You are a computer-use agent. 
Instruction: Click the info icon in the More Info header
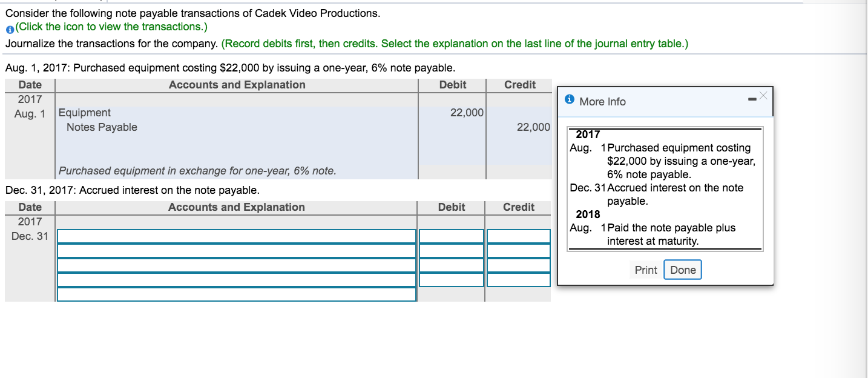coord(570,101)
